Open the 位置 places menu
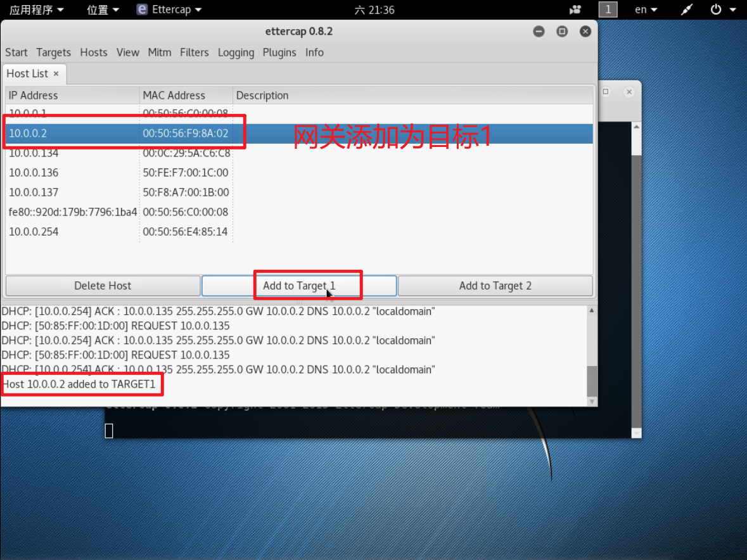 103,10
